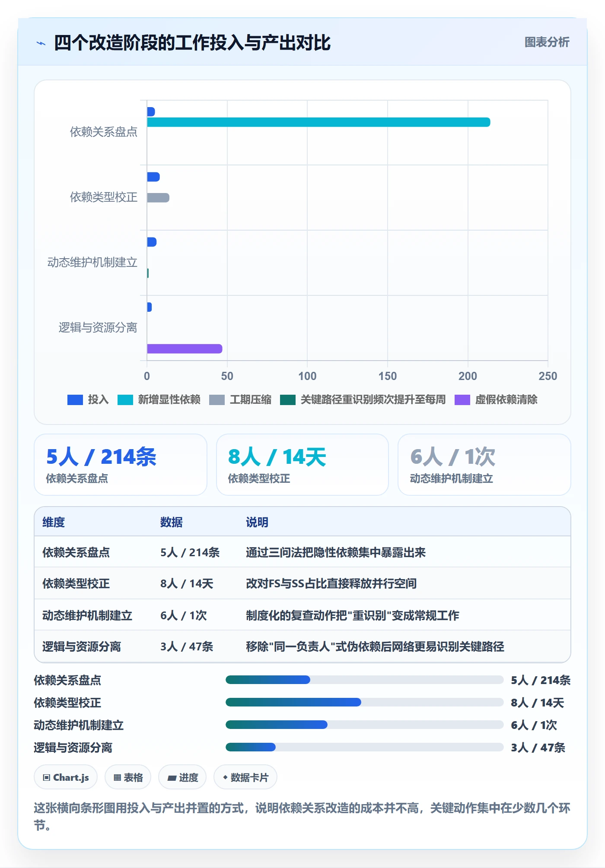Click the square icon in Chart.js tag

tap(47, 778)
